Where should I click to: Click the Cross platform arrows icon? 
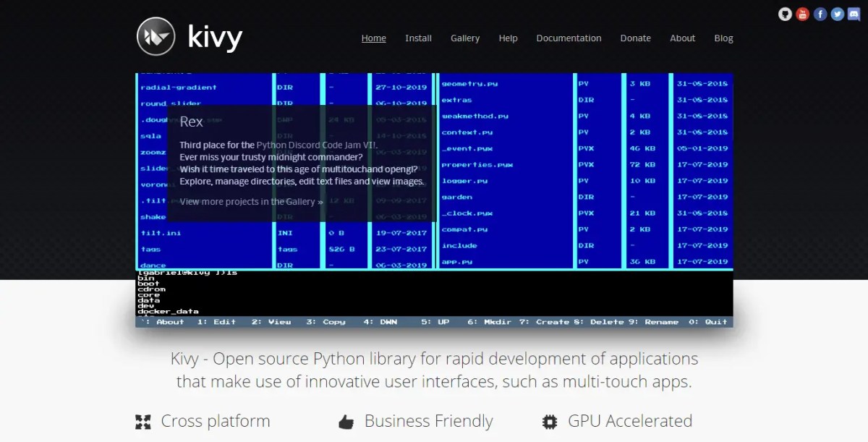[142, 422]
